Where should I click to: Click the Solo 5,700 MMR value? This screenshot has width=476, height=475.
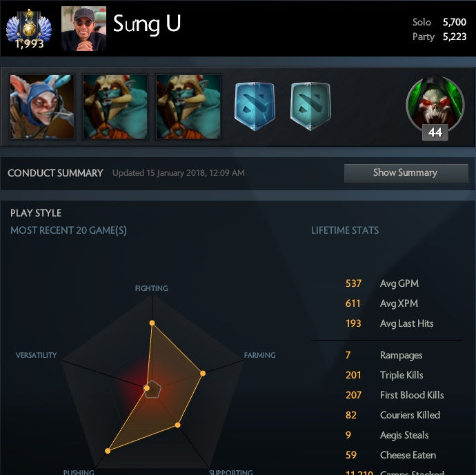coord(454,22)
